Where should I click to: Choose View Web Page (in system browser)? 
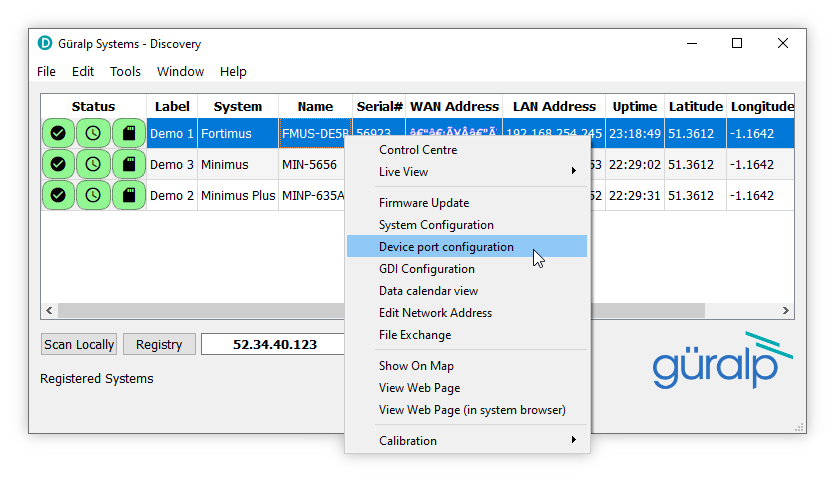(x=467, y=410)
